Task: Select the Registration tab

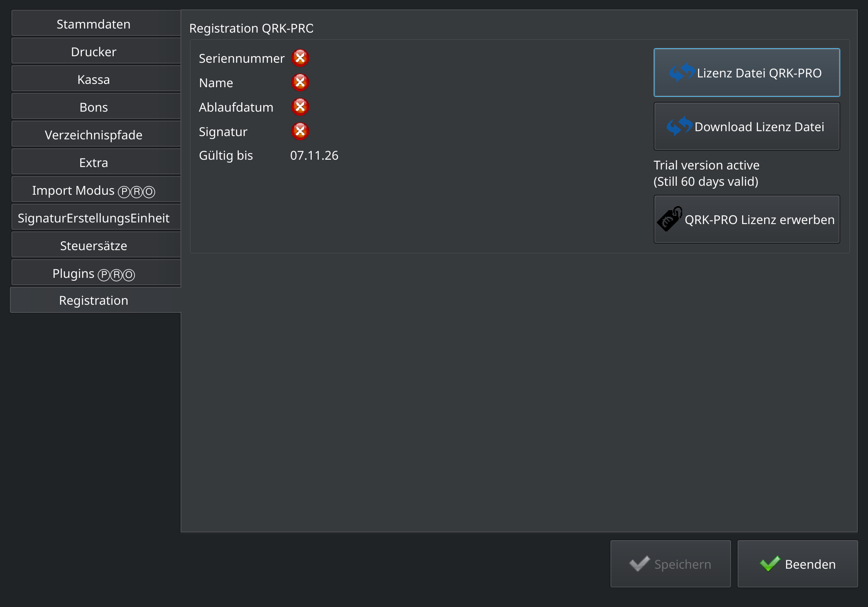Action: point(95,300)
